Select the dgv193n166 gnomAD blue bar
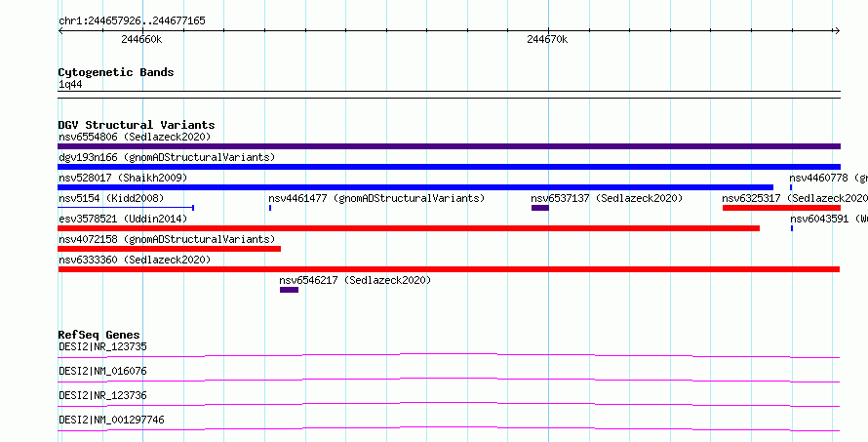 point(449,167)
